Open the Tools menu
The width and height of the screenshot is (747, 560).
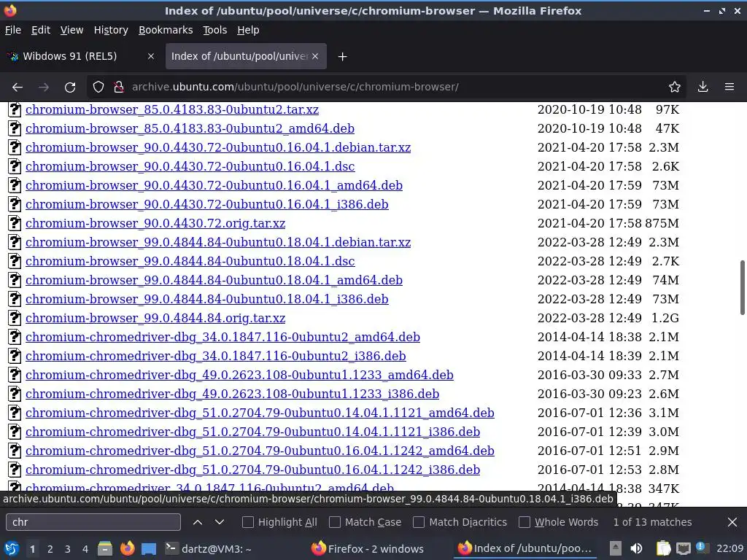point(215,30)
